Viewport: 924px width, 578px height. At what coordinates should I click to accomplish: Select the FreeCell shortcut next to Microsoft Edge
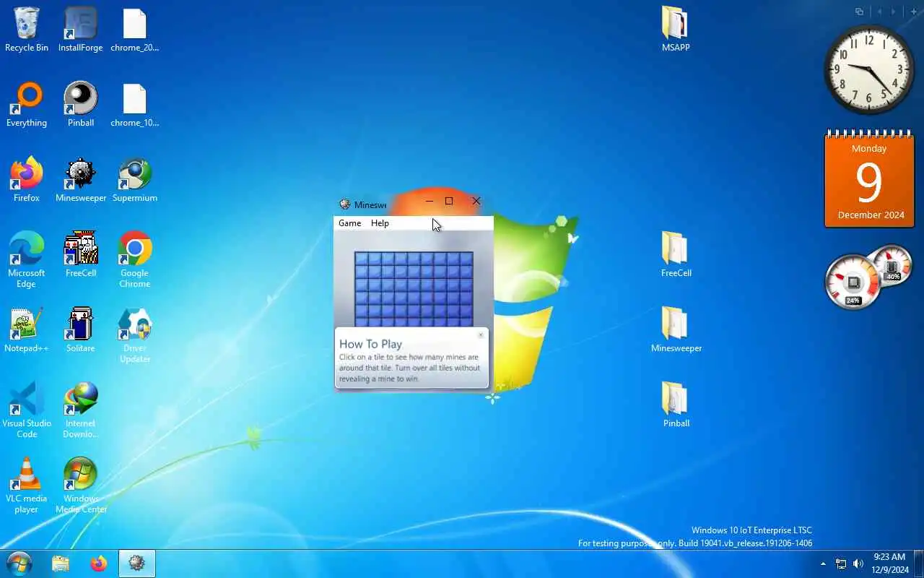pos(81,254)
